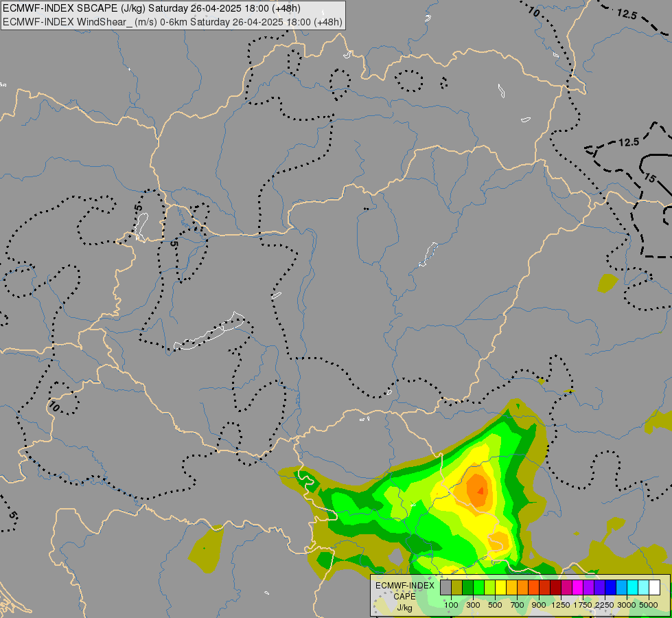Select the bright green swatch at 300
672x618 pixels.
(478, 588)
